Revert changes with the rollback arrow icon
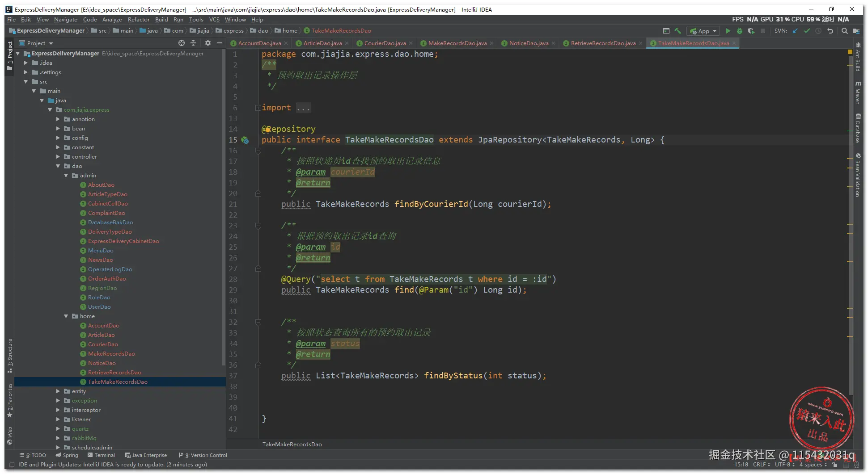Viewport: 868px width, 474px height. (x=830, y=31)
